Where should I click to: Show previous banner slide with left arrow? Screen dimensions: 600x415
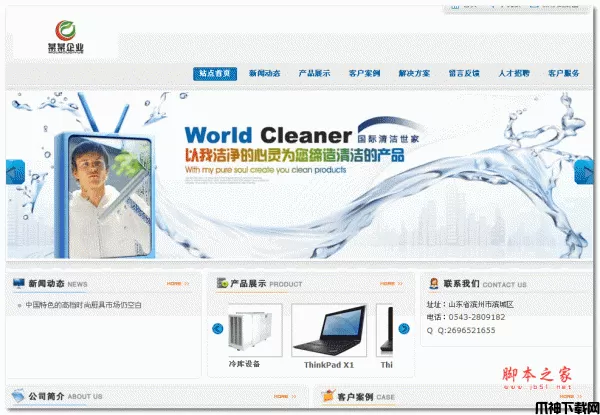[15, 172]
